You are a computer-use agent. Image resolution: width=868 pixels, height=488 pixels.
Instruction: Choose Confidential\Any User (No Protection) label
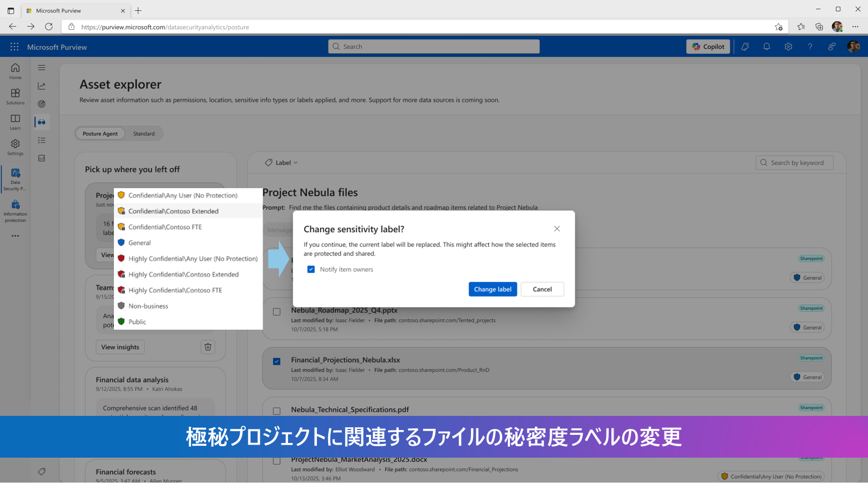(188, 195)
